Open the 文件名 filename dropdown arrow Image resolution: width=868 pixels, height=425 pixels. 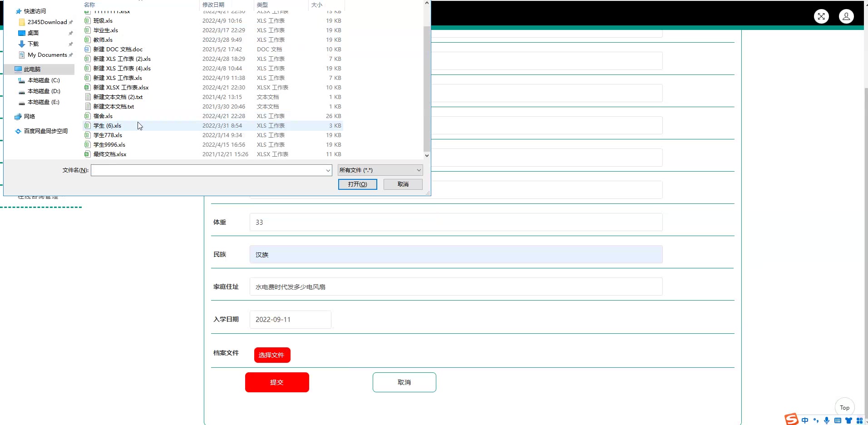pos(328,171)
